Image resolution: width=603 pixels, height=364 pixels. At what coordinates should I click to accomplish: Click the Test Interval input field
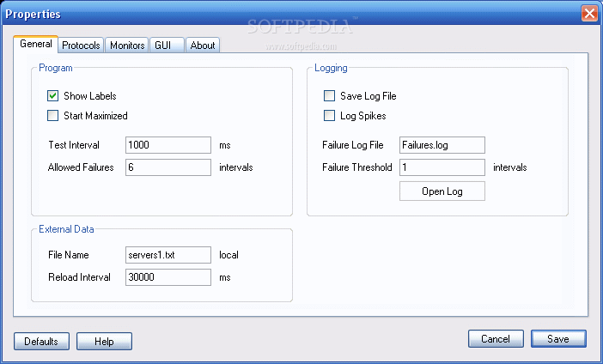click(x=168, y=145)
